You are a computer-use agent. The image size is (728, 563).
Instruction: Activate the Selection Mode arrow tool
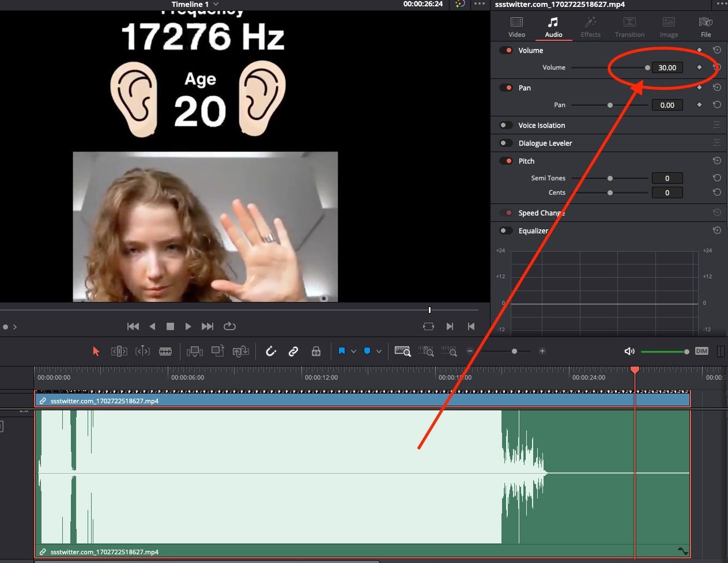coord(96,351)
